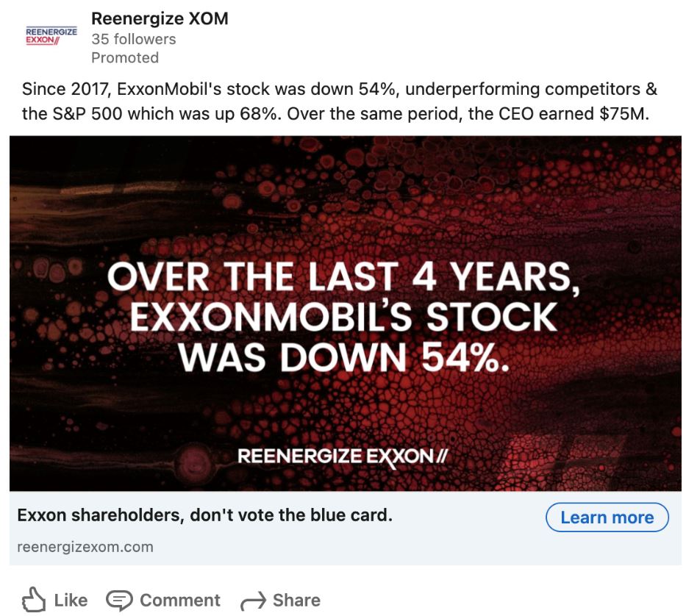Click the "35 followers" text
686x616 pixels.
[133, 39]
